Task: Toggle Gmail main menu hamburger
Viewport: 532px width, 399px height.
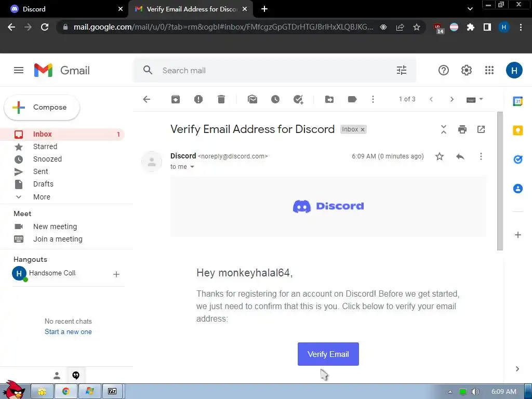Action: tap(19, 70)
